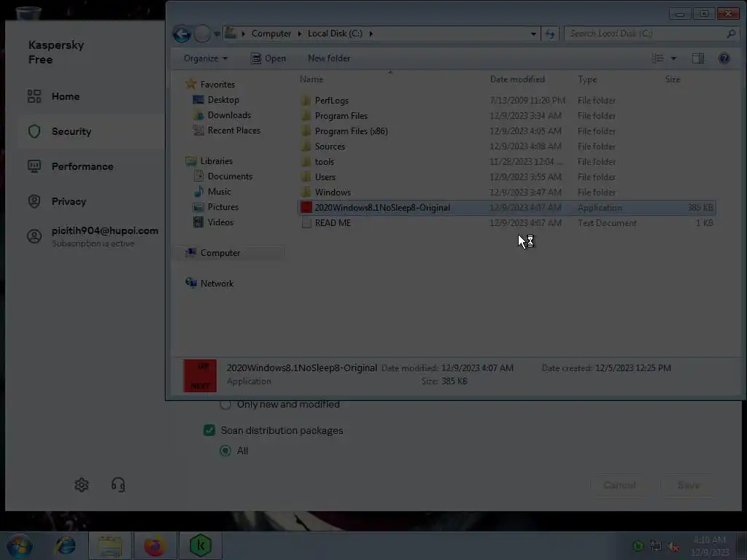Go to Privacy section in Kaspersky
Viewport: 747px width, 560px height.
pos(69,201)
